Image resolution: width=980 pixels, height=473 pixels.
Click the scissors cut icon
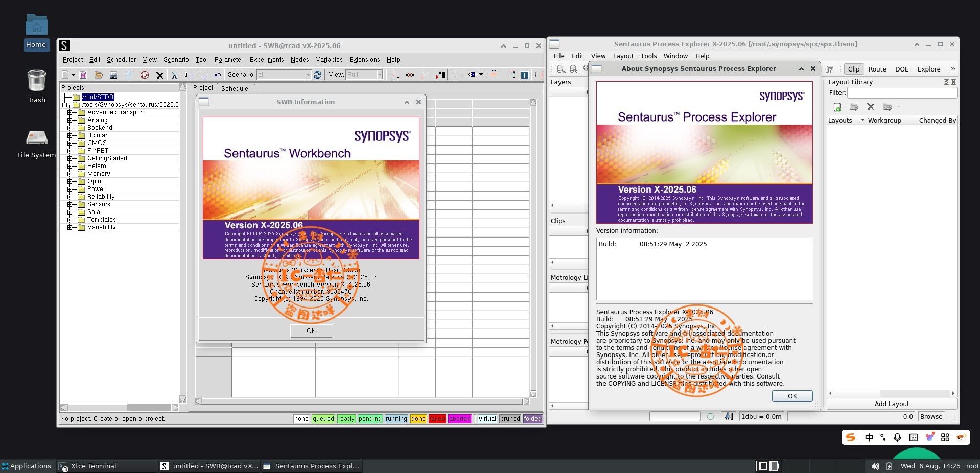tap(174, 75)
